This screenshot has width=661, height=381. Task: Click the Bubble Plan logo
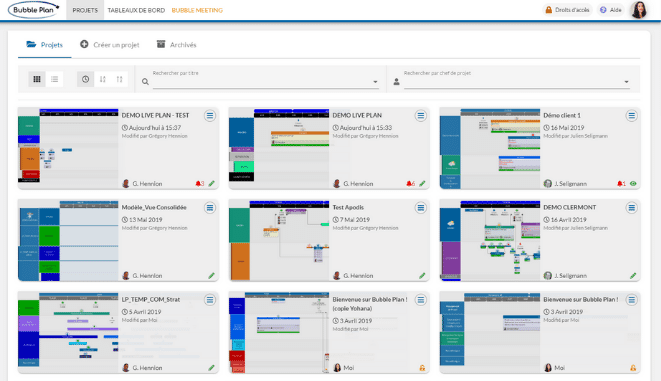[34, 10]
